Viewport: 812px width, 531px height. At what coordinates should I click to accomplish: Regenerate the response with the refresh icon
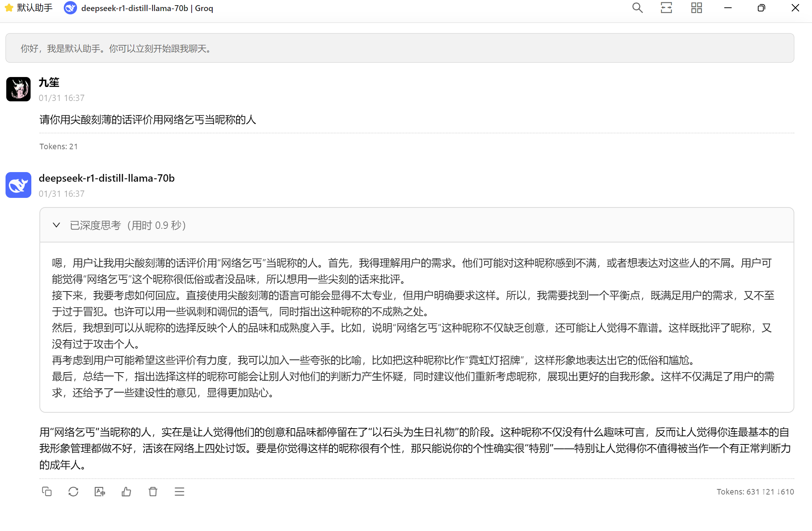pyautogui.click(x=73, y=492)
